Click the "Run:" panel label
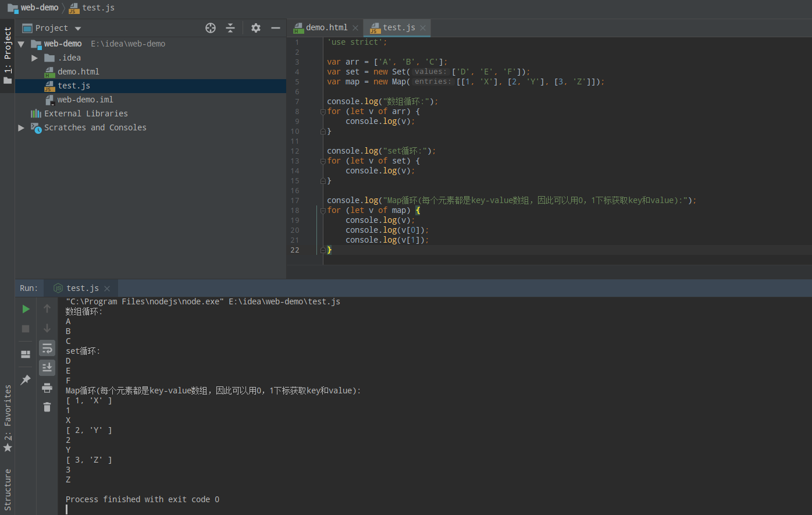The image size is (812, 515). click(x=29, y=288)
